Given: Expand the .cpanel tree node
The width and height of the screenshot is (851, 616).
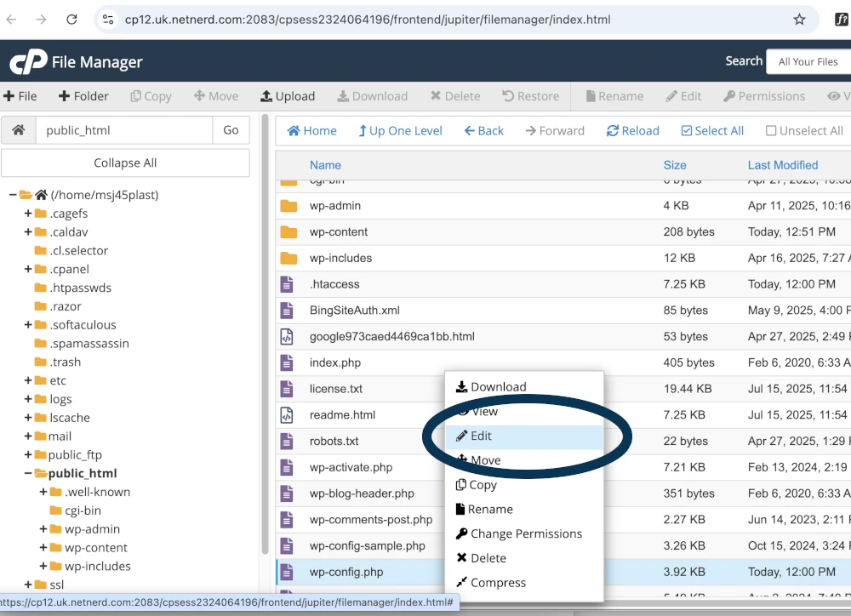Looking at the screenshot, I should 28,269.
